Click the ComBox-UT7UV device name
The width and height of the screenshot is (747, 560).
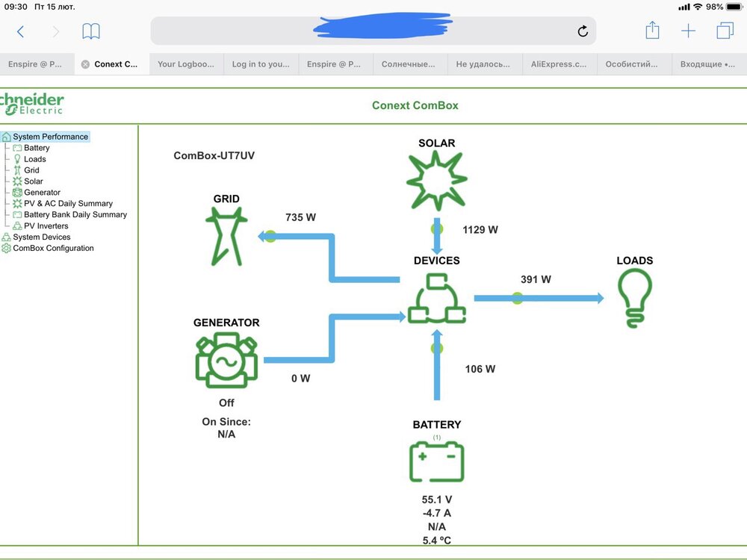214,156
